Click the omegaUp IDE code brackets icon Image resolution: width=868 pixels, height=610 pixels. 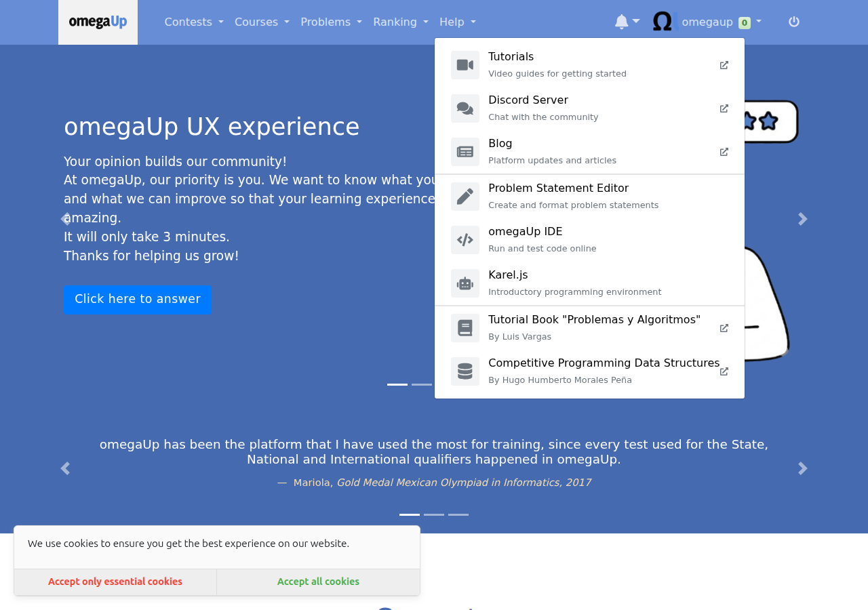(x=465, y=240)
